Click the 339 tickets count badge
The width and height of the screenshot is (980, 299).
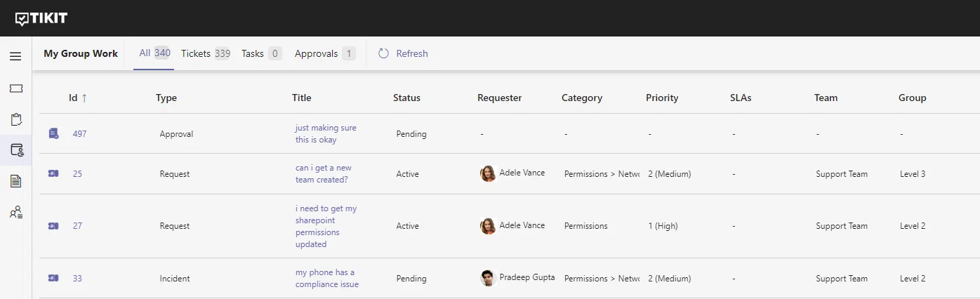click(223, 53)
